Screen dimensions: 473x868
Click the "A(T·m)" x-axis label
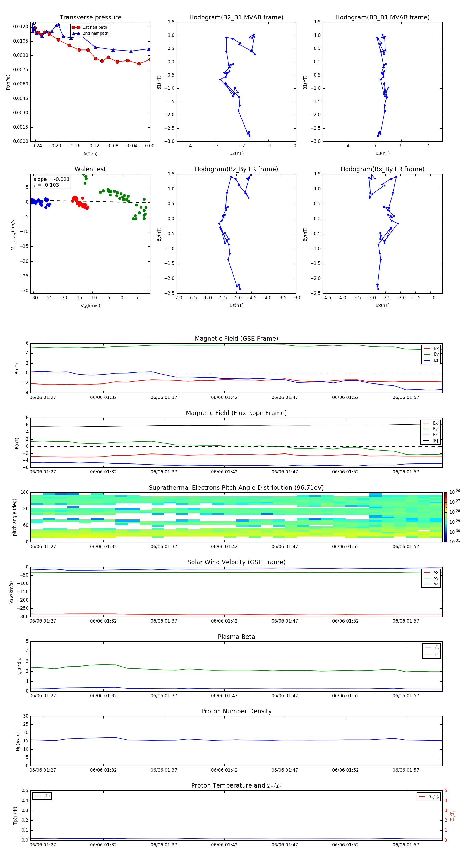pyautogui.click(x=90, y=154)
